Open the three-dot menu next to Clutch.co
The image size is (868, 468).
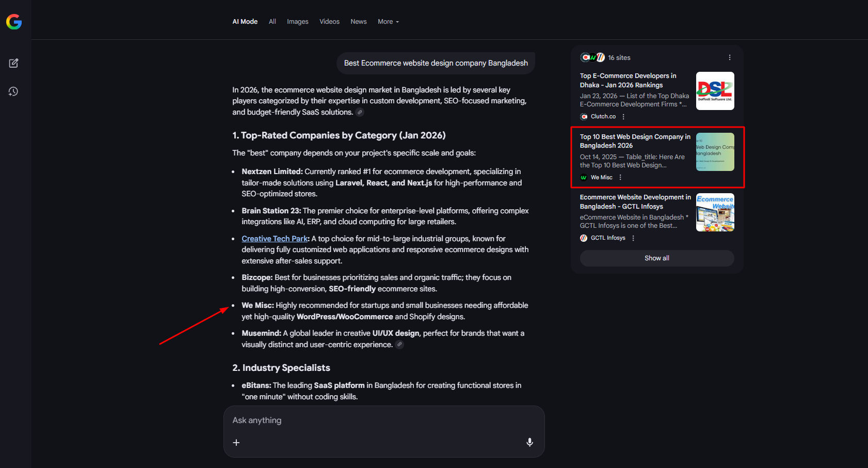623,117
